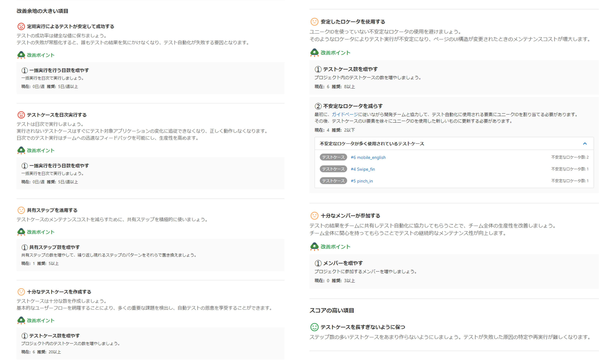Click the orange neutral face beside 共有ステップを活用する
Screen dimensions: 602x364
pyautogui.click(x=21, y=210)
